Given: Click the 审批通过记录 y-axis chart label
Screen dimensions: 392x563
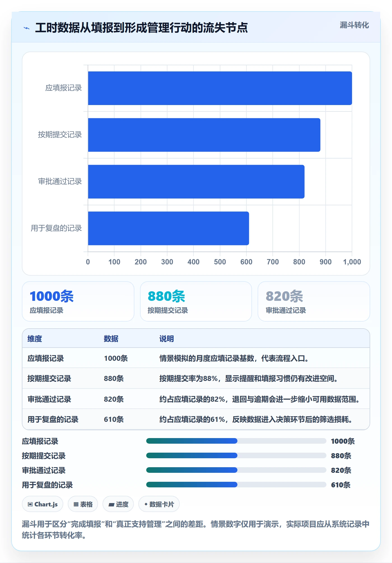Looking at the screenshot, I should [x=60, y=182].
